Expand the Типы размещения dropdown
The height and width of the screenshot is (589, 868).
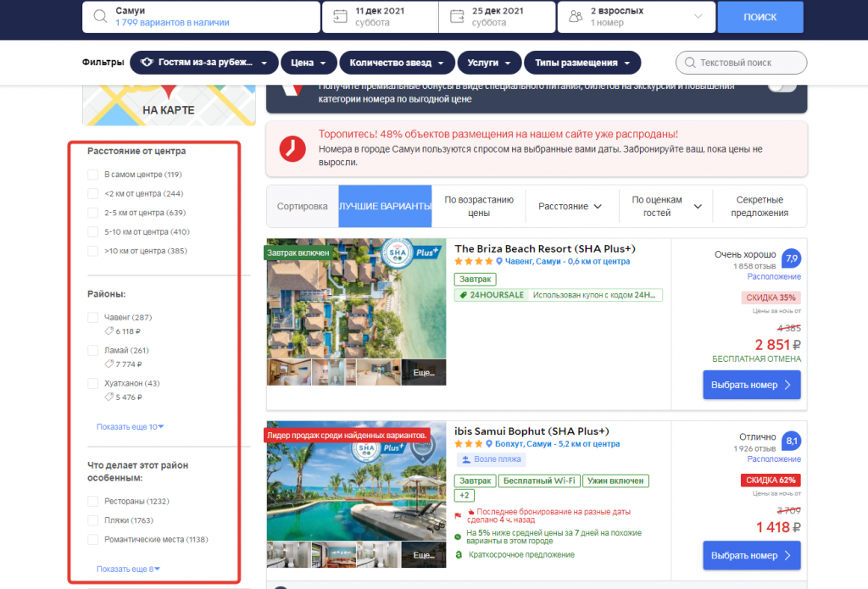(582, 63)
